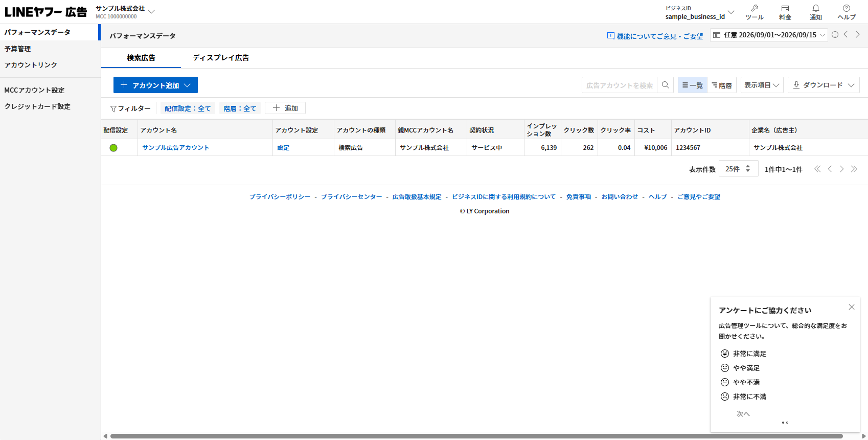Open 広告取扱基本規定 footer link

point(417,196)
